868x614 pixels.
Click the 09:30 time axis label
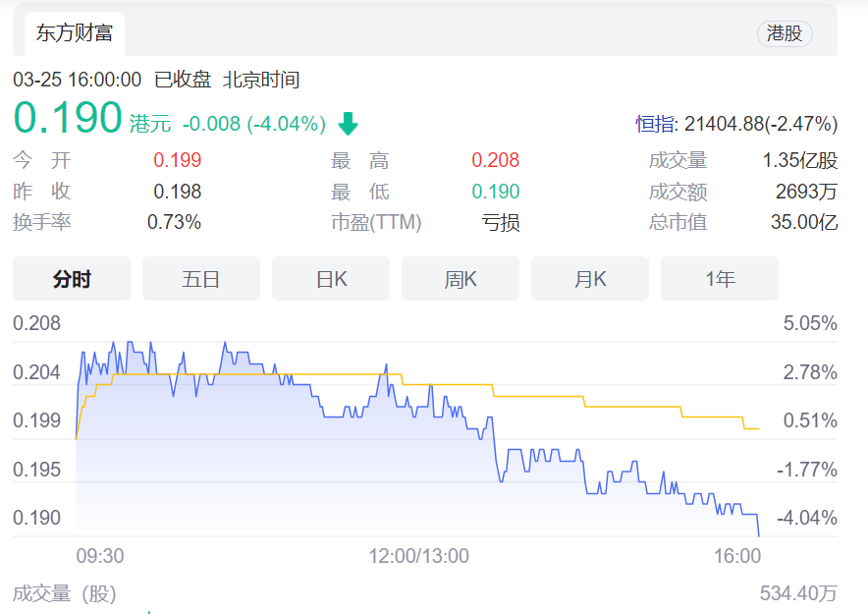pos(100,556)
